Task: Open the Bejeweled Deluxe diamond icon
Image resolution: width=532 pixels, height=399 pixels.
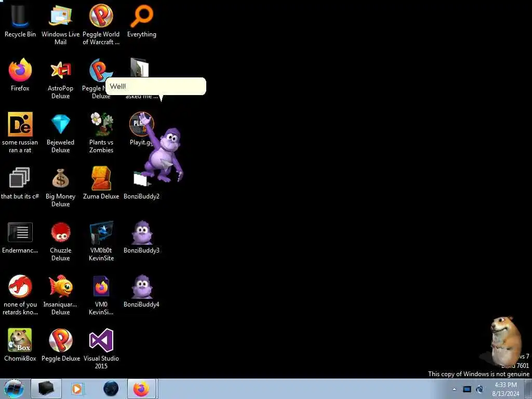Action: click(x=60, y=132)
